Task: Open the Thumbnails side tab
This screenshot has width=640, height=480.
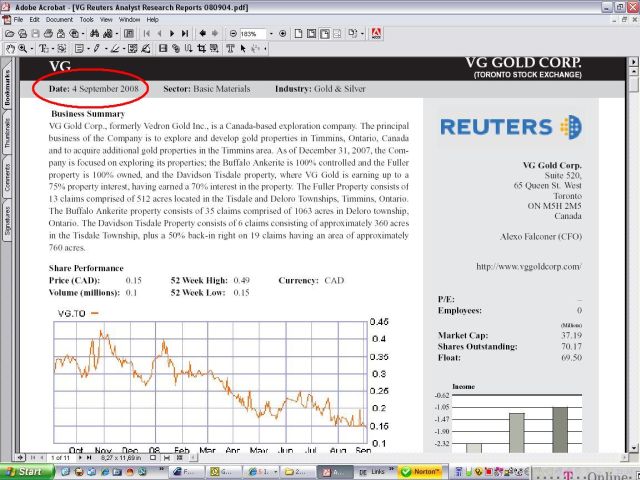Action: [7, 133]
